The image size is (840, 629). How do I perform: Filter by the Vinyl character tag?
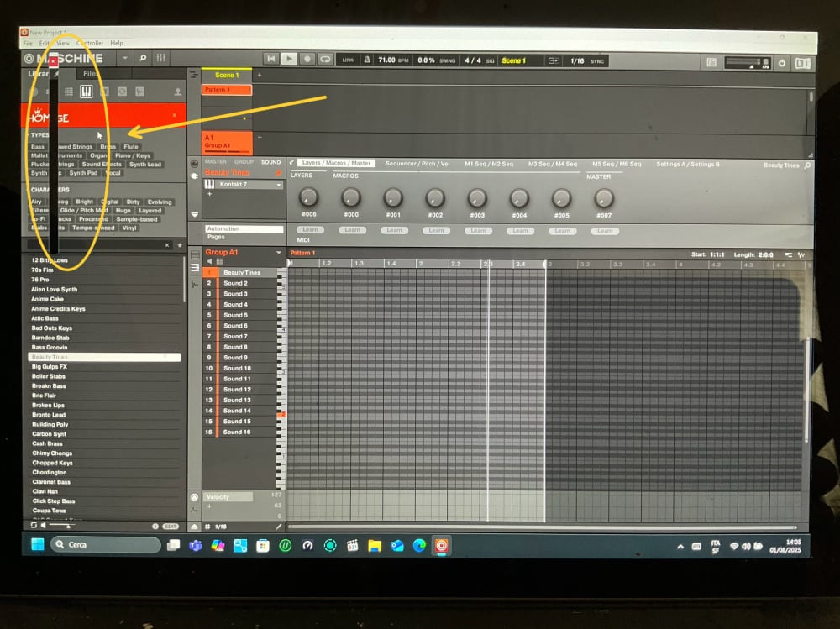129,228
